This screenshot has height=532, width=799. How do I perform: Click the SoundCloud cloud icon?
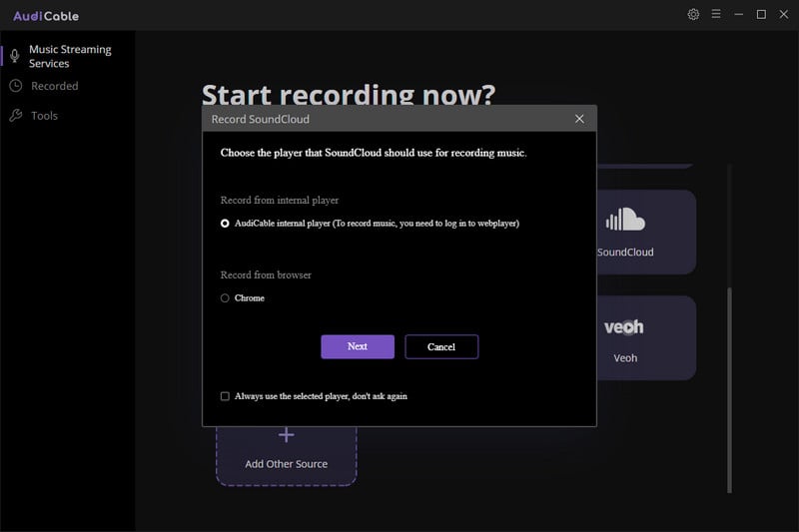625,220
